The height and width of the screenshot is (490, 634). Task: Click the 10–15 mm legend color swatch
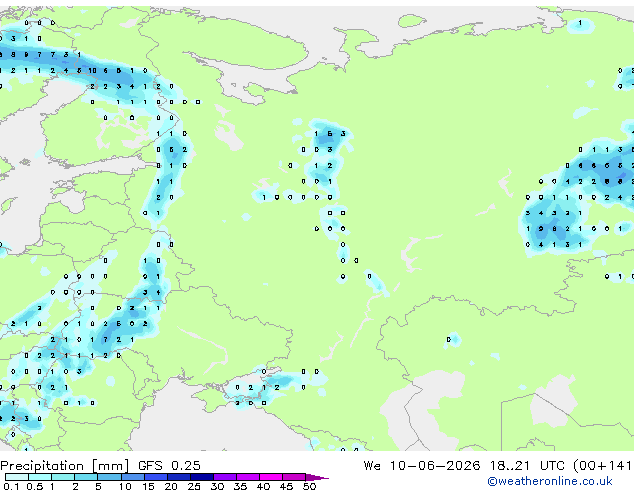(132, 477)
